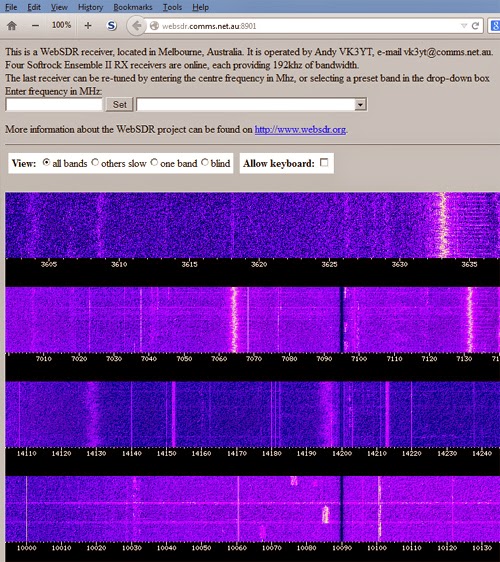Open the Tools menu
Viewport: 500px width, 562px height.
coord(172,7)
